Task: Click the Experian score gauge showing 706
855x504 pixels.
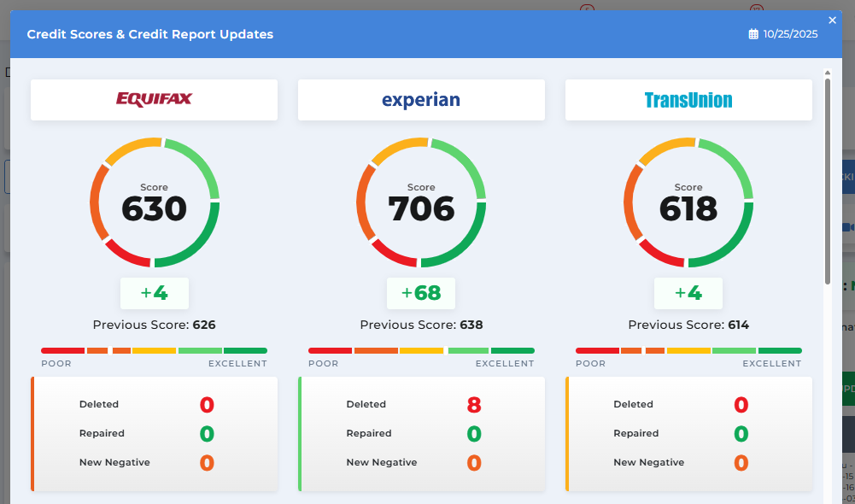Action: click(421, 202)
